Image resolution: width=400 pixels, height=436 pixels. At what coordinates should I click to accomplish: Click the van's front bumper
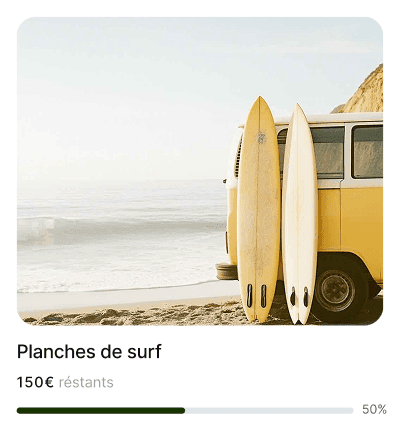click(x=227, y=271)
